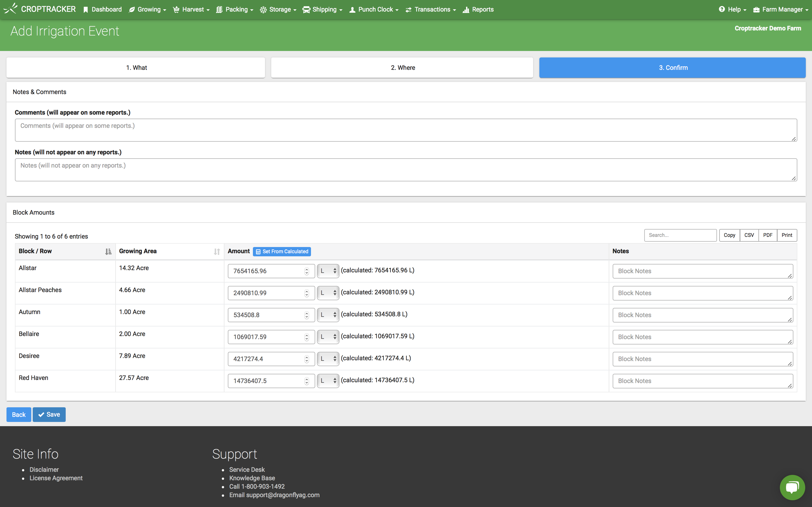The image size is (812, 507).
Task: Click the Save button
Action: click(49, 414)
